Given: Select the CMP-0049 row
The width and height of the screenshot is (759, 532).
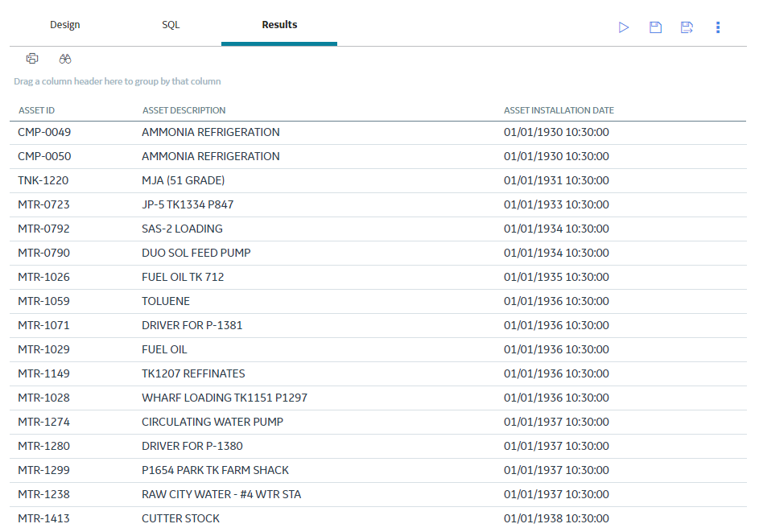Looking at the screenshot, I should pyautogui.click(x=378, y=132).
